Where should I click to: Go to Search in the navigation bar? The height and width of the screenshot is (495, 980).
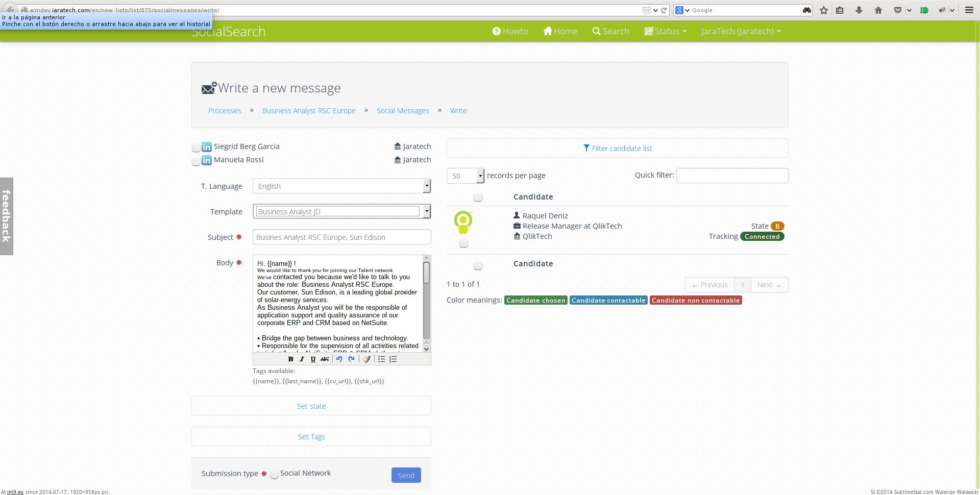(610, 31)
